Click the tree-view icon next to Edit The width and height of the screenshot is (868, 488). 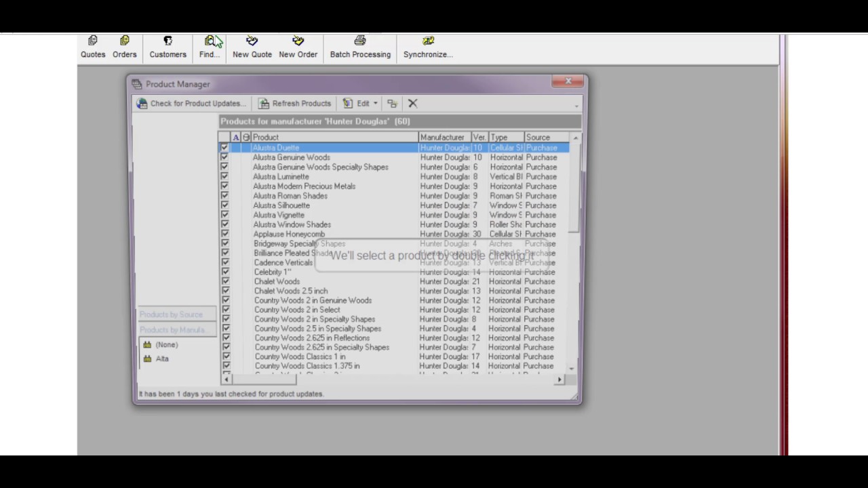(x=392, y=104)
